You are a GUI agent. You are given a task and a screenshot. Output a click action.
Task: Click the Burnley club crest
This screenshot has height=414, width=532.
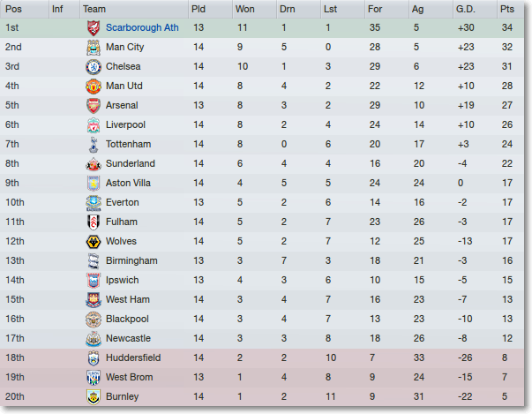click(x=94, y=396)
